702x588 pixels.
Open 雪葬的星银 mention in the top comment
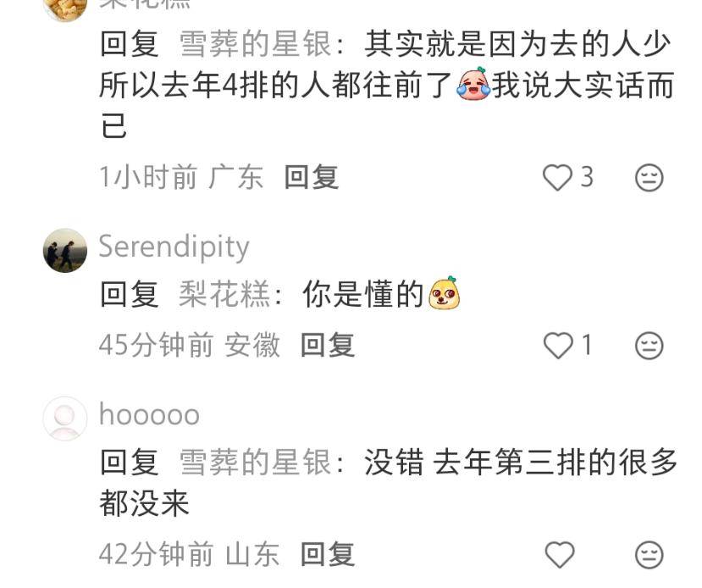click(256, 44)
